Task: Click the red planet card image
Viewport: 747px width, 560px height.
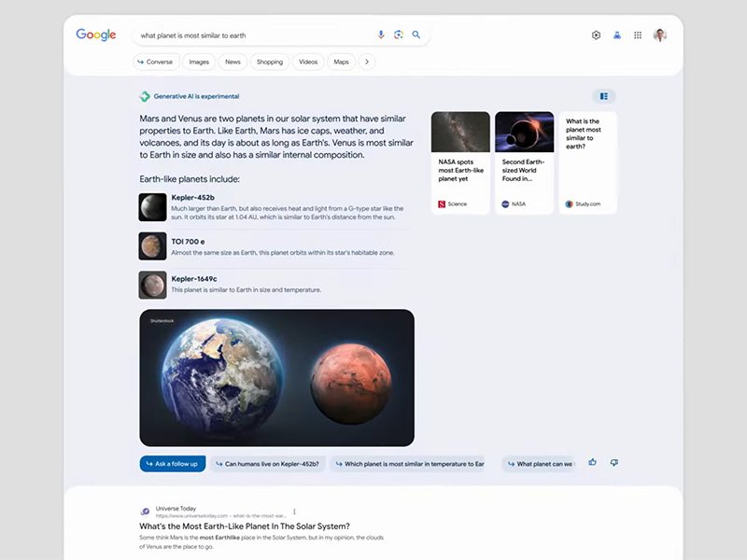Action: (524, 132)
